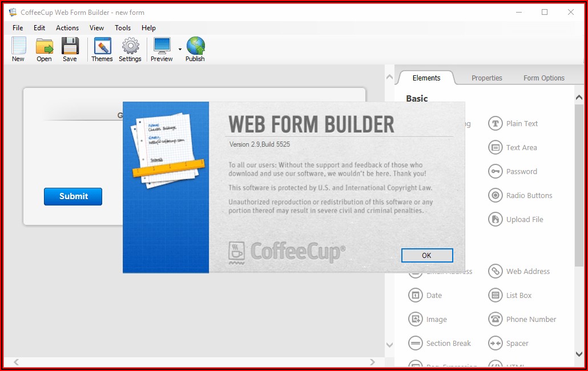Open the File menu
Screen dimensions: 588x371
coord(18,28)
